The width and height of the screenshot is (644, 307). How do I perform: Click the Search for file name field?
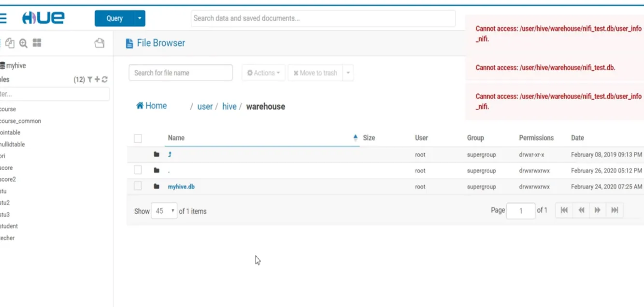click(181, 73)
